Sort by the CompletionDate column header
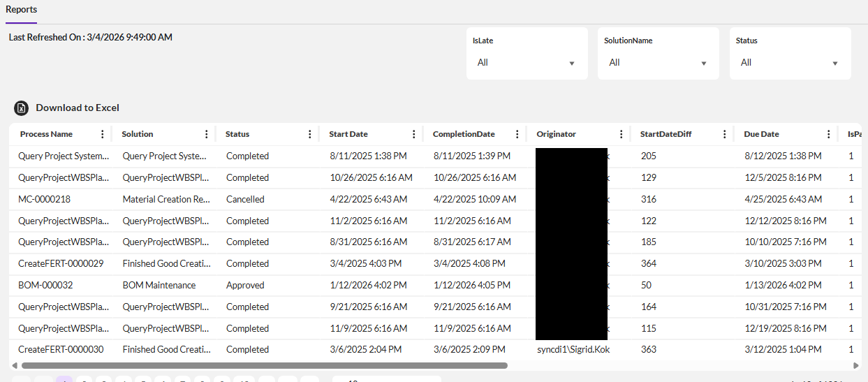Screen dimensions: 868x382 click(464, 134)
